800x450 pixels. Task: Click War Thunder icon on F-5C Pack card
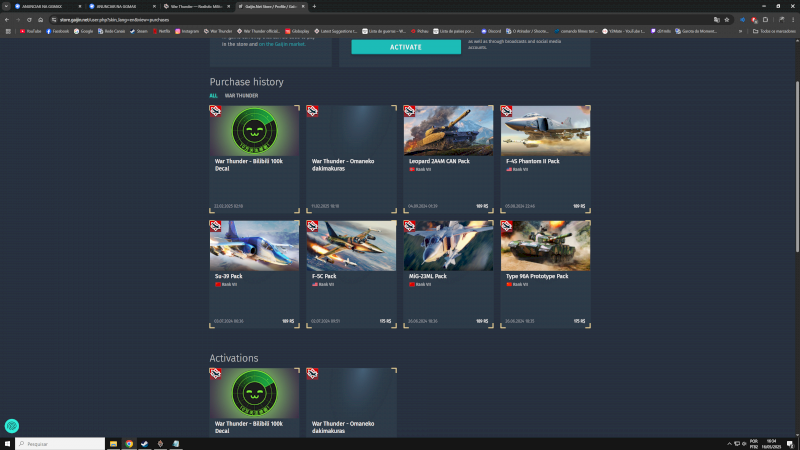coord(312,227)
